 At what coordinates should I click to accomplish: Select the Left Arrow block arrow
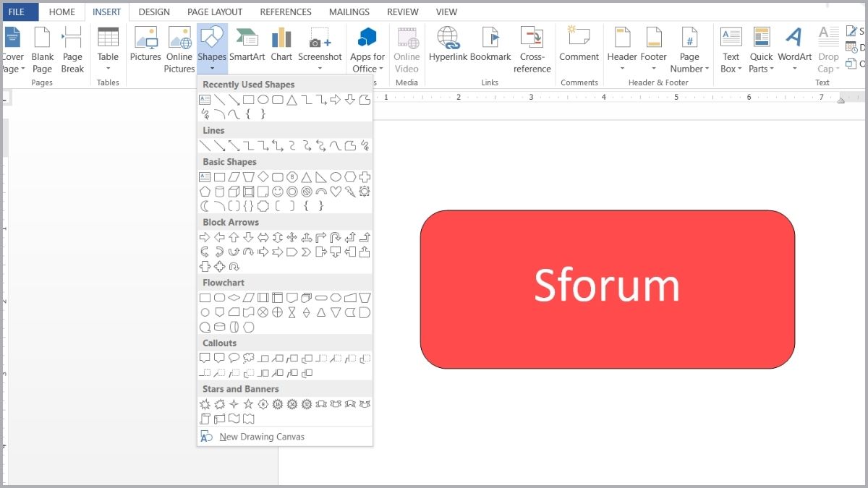(x=219, y=237)
